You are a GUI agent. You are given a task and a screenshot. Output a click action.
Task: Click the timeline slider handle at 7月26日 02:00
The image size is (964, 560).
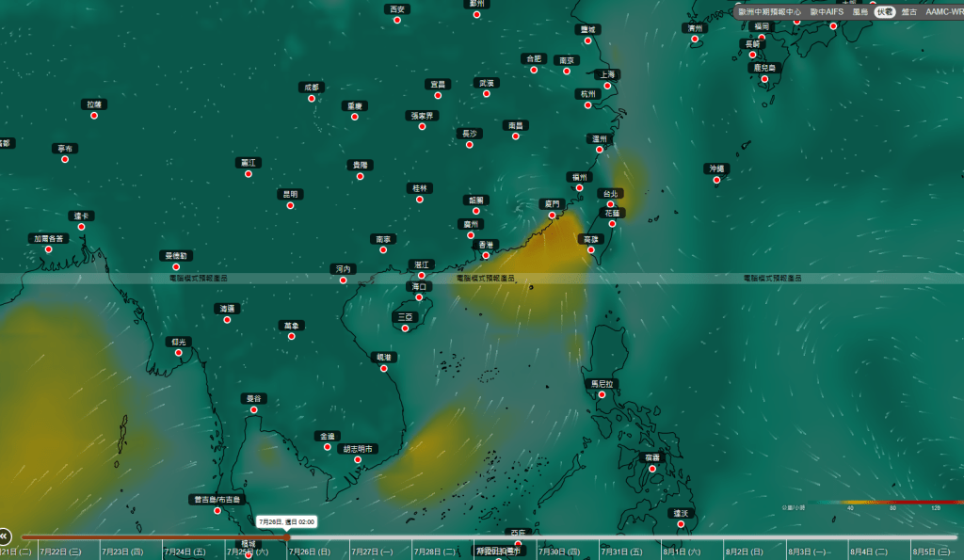tap(286, 537)
